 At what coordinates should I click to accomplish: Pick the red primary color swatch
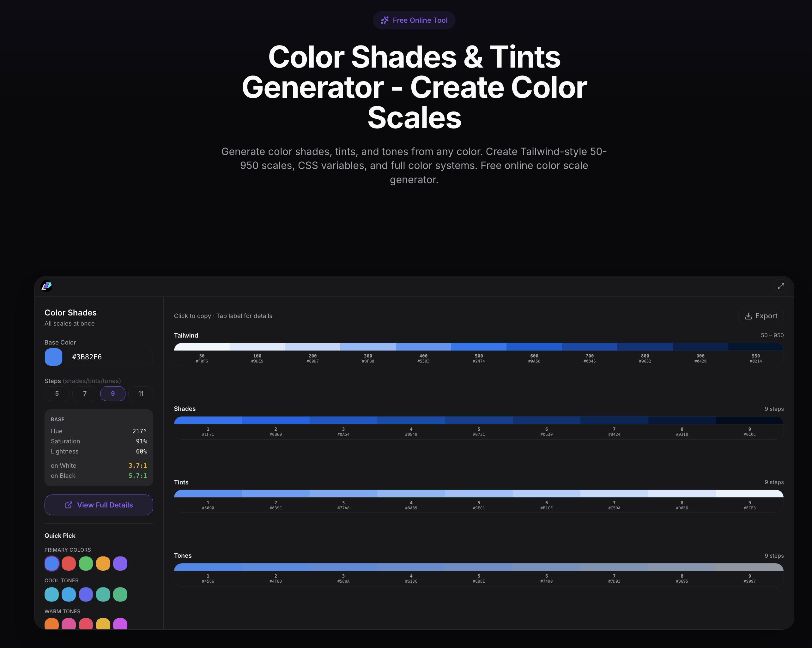point(69,564)
